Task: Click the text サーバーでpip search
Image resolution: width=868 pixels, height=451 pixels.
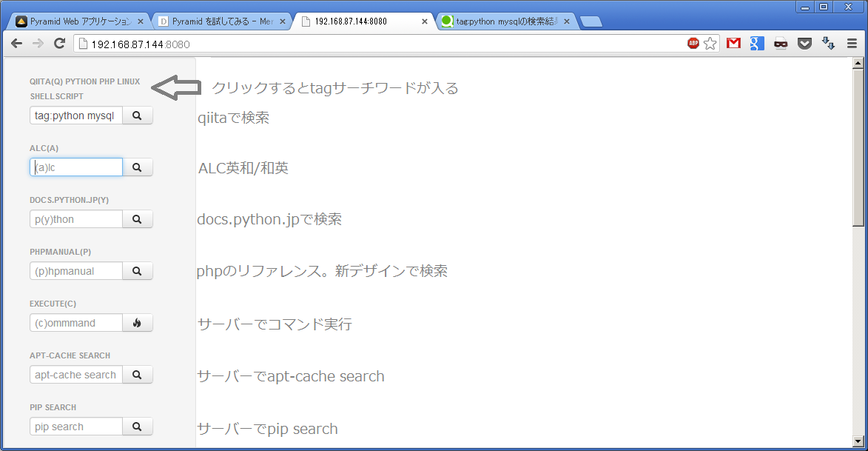Action: [267, 429]
